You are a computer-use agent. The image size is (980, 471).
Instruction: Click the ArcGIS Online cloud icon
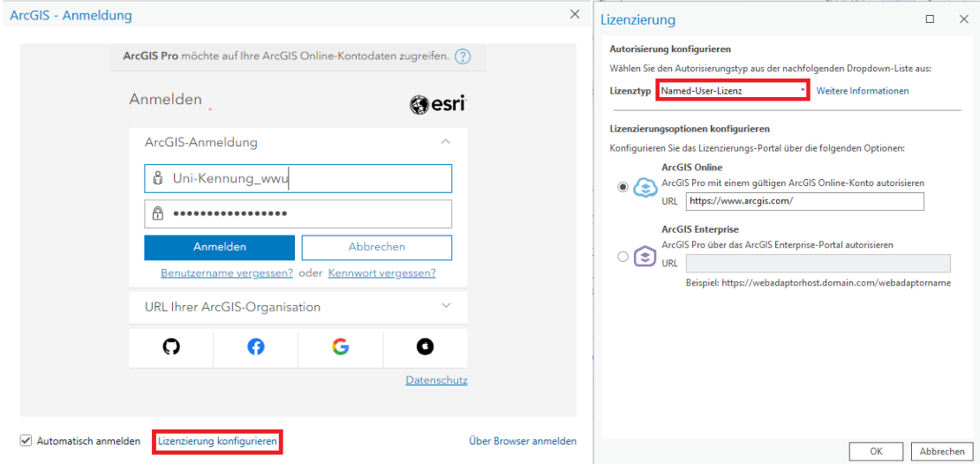645,188
